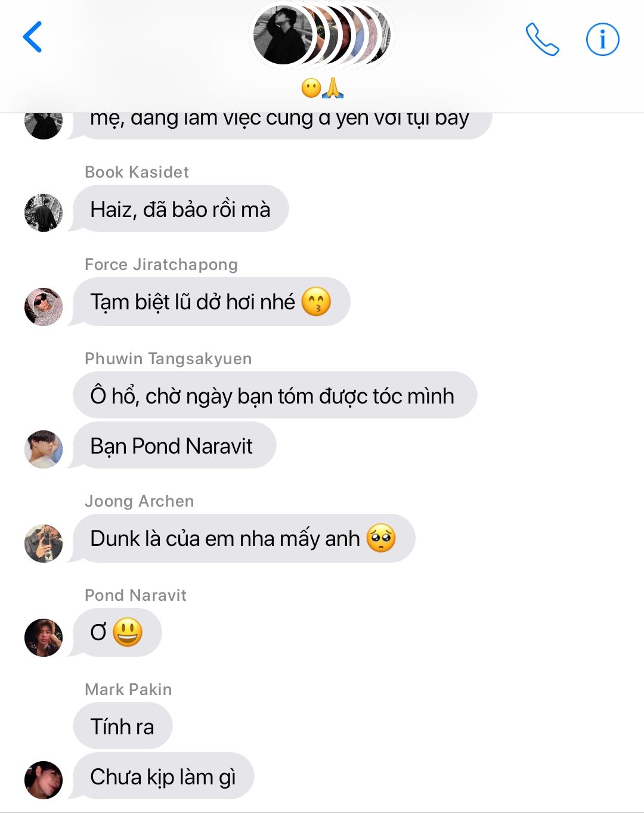
Task: Select the "Tính ra" message bubble
Action: click(x=122, y=726)
